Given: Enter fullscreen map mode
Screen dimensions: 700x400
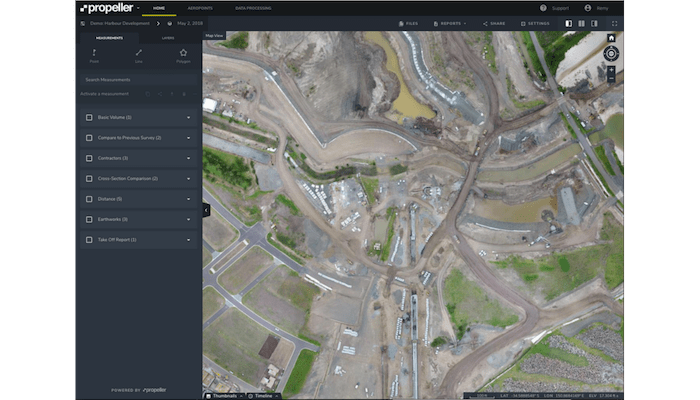Looking at the screenshot, I should 614,24.
